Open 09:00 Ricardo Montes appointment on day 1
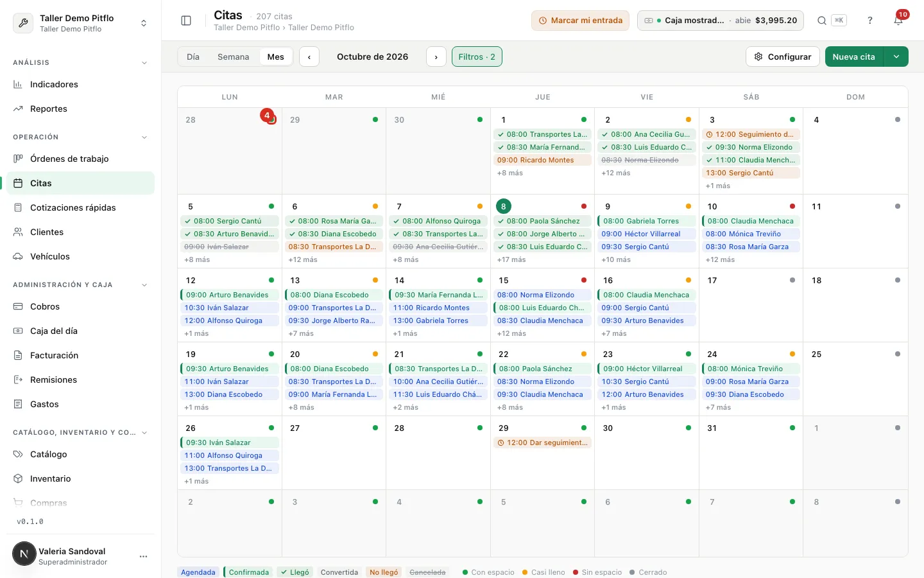The width and height of the screenshot is (924, 578). tap(542, 160)
